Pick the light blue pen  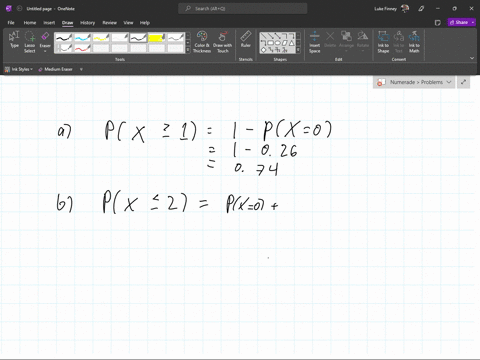82,38
